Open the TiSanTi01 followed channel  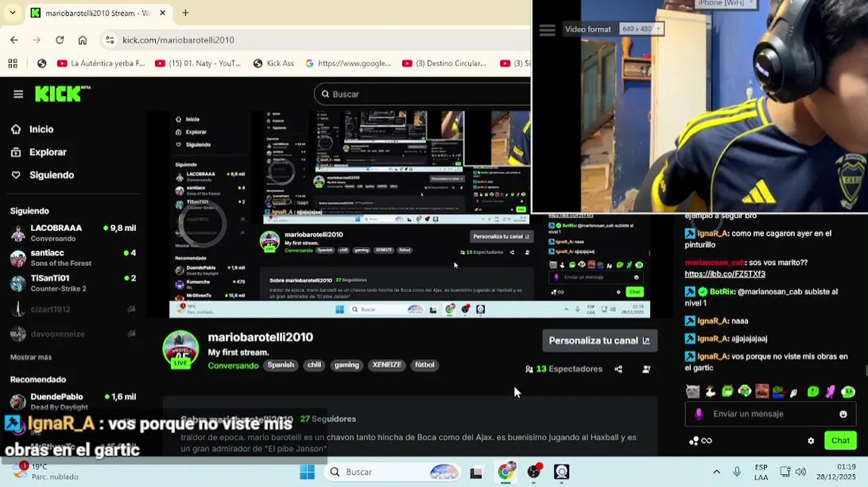(x=73, y=283)
